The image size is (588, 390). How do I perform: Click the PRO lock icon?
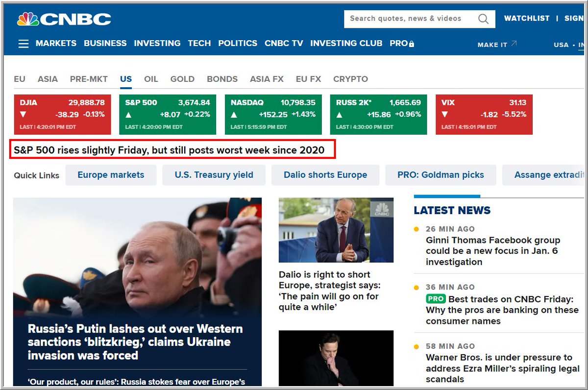pos(411,44)
